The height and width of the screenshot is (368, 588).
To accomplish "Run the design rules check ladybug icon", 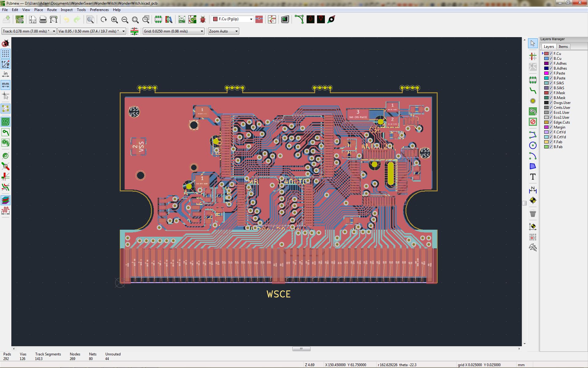I will (x=203, y=20).
